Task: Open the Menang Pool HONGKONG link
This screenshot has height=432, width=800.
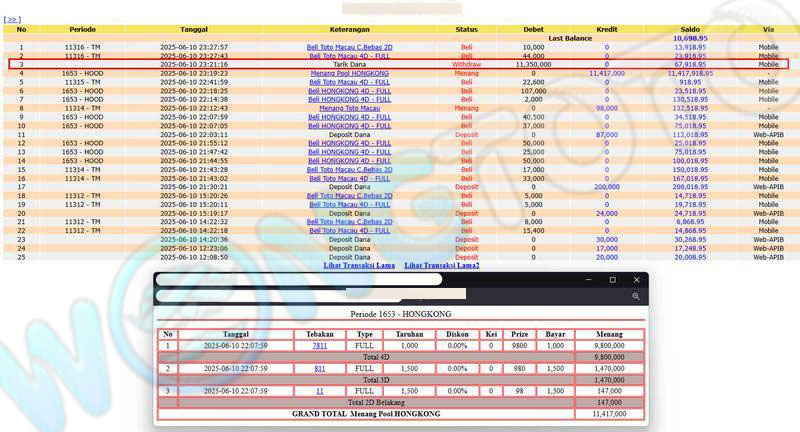Action: 349,73
